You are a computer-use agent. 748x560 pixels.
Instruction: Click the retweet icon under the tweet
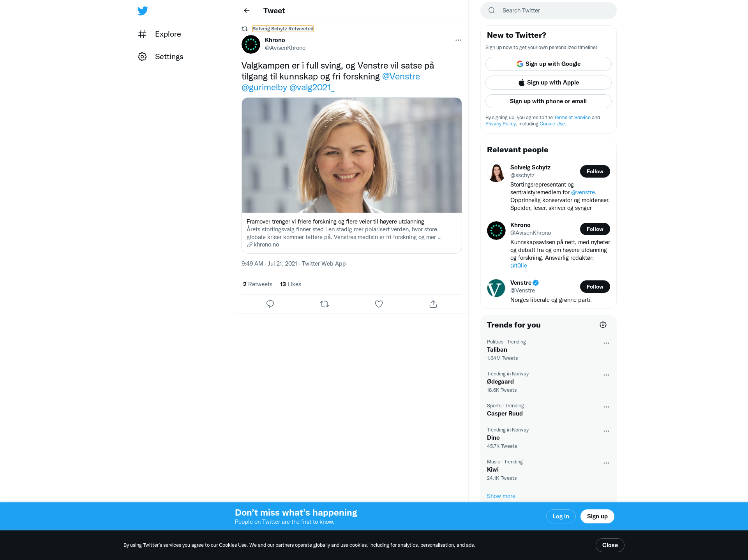coord(325,304)
